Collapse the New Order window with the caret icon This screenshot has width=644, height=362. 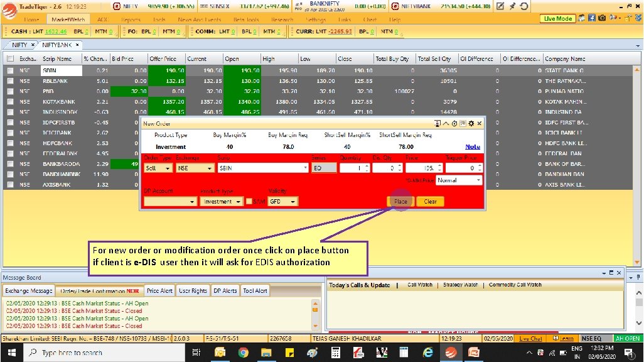[x=446, y=123]
